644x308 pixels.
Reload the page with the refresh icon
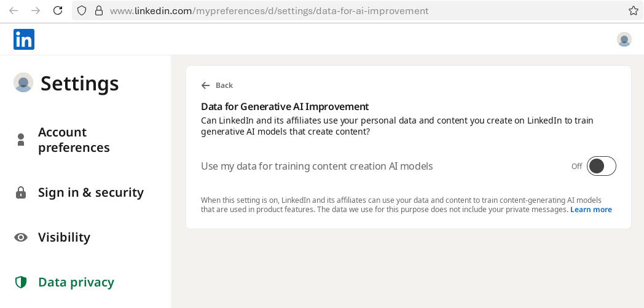tap(58, 10)
